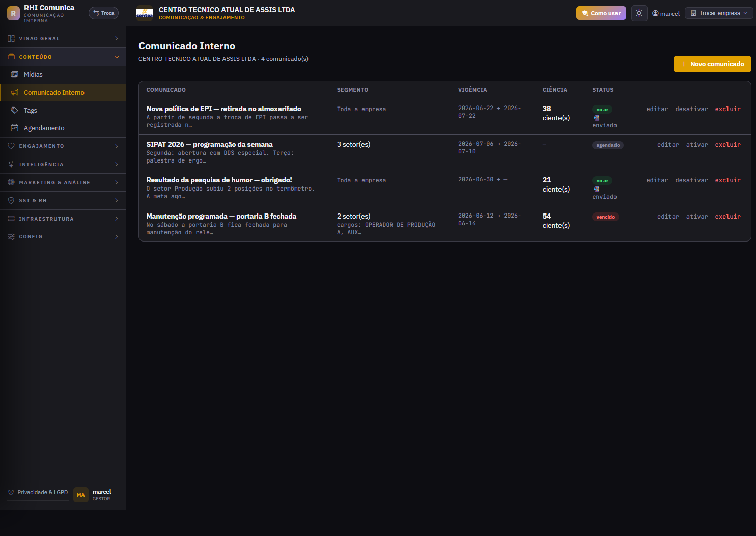Expand the Engajamento section chevron

117,146
